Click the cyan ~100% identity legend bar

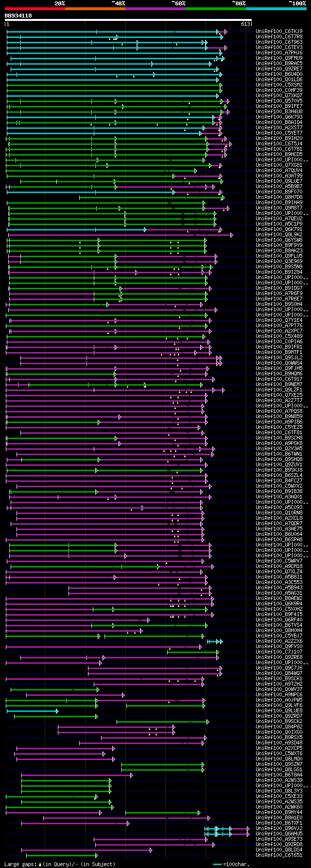tap(276, 9)
